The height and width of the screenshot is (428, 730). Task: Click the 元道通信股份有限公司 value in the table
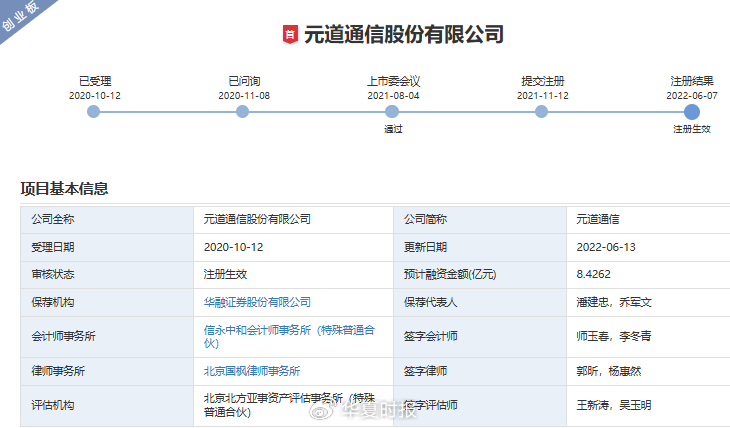click(x=257, y=219)
